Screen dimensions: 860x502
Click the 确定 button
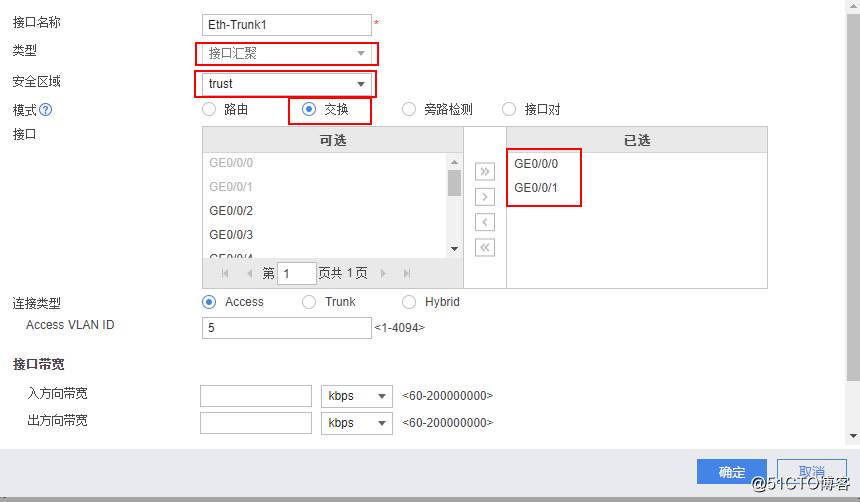pyautogui.click(x=731, y=472)
